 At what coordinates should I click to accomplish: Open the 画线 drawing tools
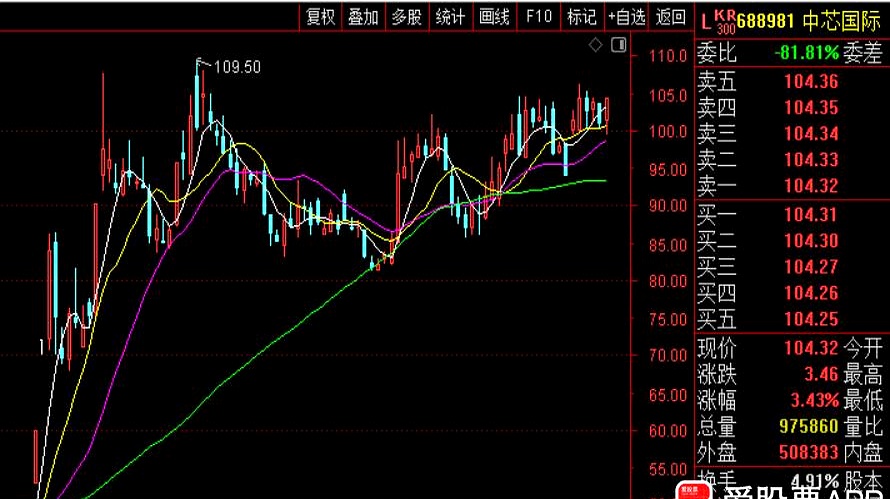pos(494,16)
